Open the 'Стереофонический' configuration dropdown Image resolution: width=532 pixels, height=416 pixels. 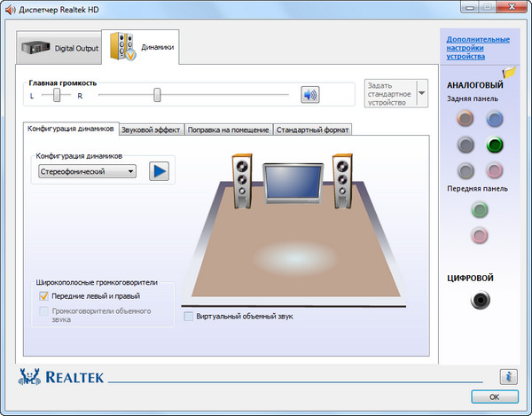[87, 171]
